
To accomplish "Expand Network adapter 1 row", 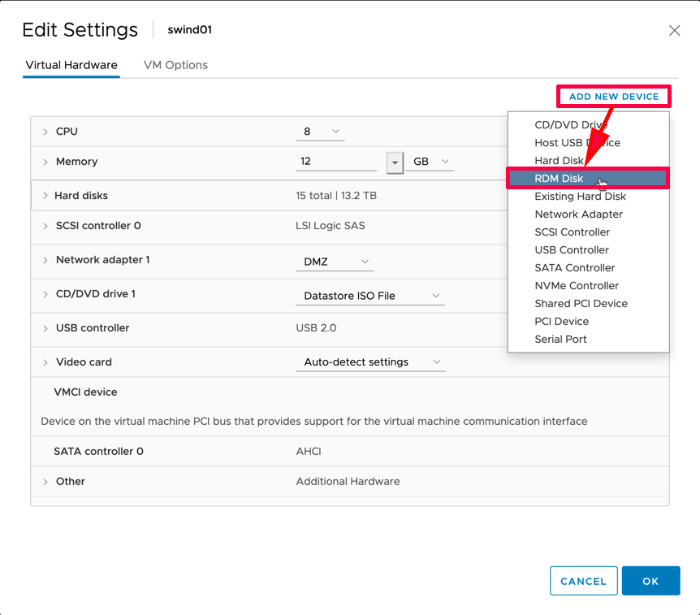I will point(45,260).
